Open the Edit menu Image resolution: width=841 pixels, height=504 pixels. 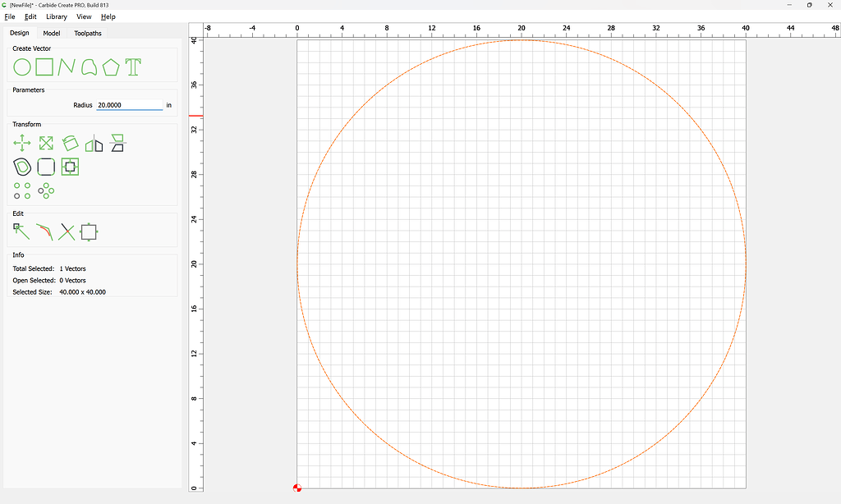point(30,16)
